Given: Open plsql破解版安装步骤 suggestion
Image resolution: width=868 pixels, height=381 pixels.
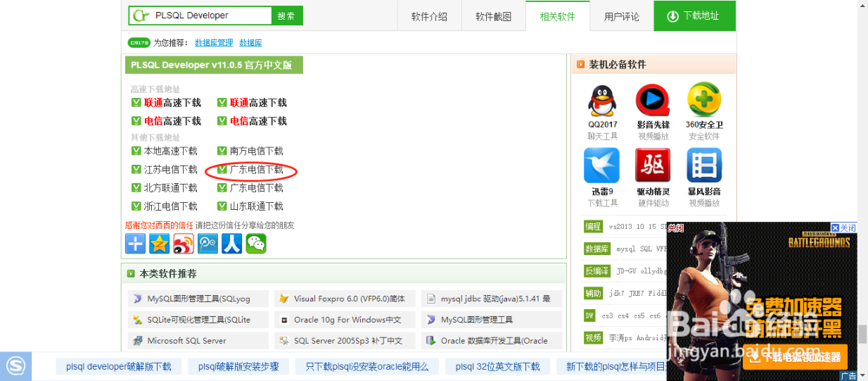Looking at the screenshot, I should coord(239,366).
